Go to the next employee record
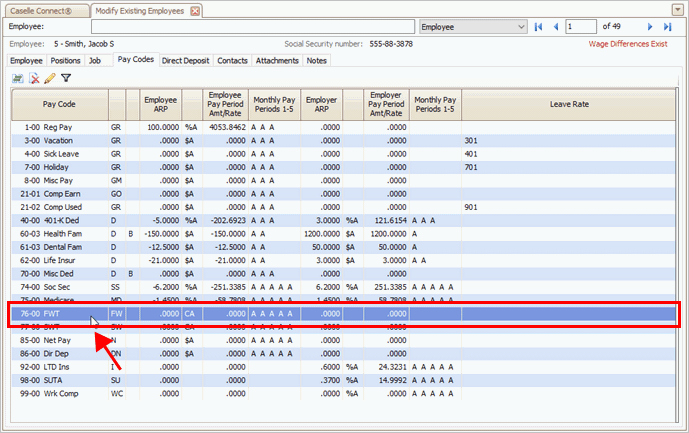Image resolution: width=689 pixels, height=433 pixels. (651, 27)
